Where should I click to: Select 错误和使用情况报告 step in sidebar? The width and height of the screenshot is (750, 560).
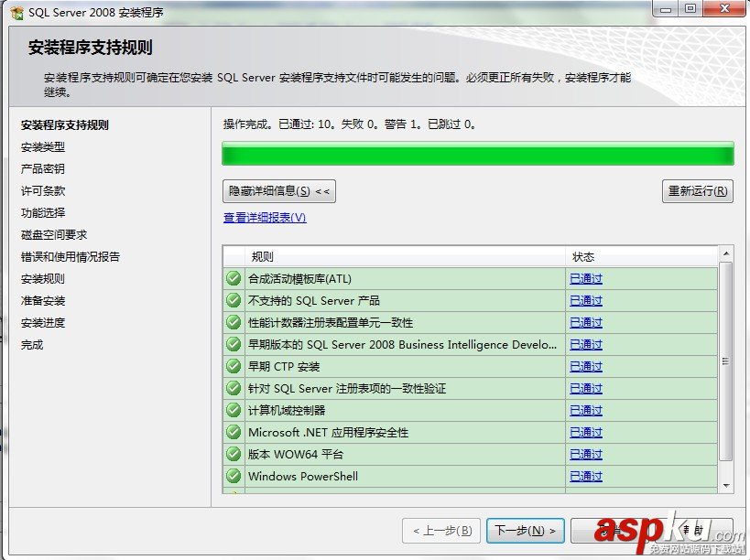click(x=71, y=257)
